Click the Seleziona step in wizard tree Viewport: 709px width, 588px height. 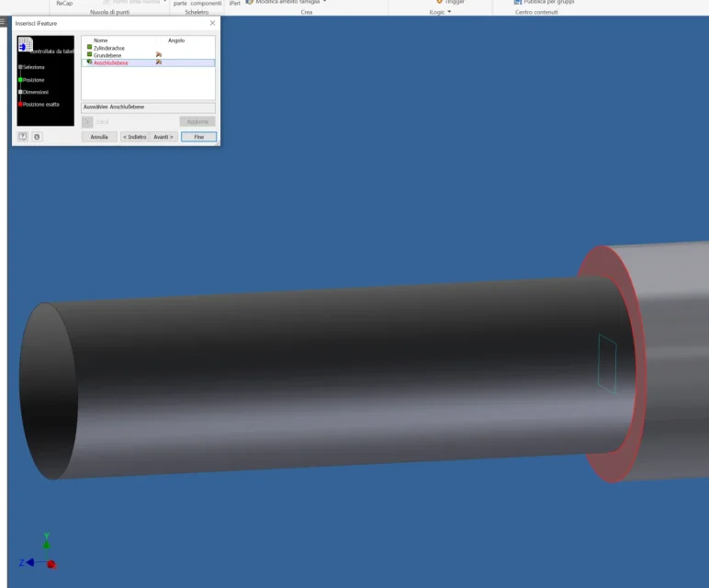point(32,67)
